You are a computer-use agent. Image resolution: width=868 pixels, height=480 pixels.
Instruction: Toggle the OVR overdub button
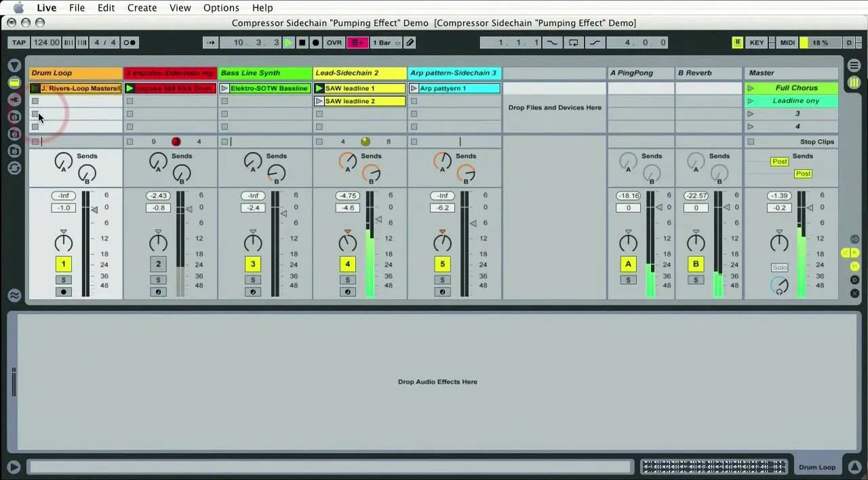334,43
